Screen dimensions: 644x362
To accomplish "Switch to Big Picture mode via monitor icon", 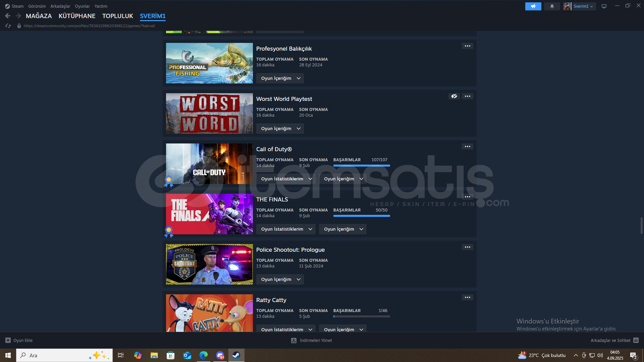I will [x=604, y=6].
